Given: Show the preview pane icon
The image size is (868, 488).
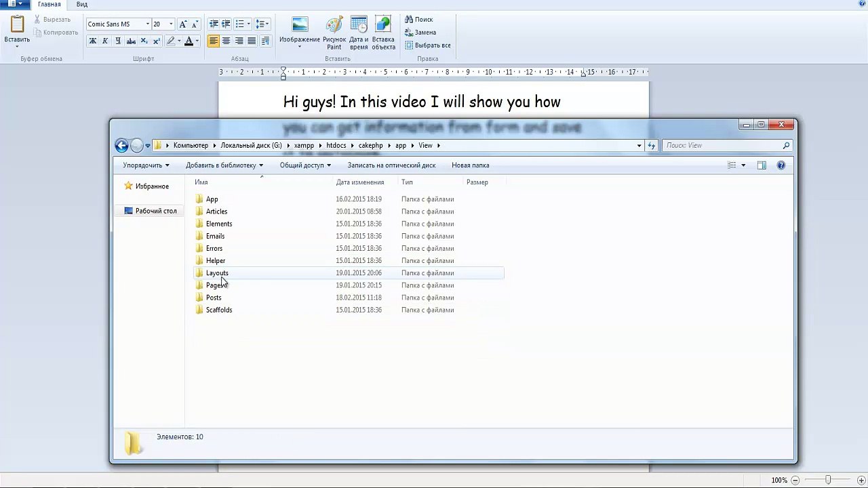Looking at the screenshot, I should [762, 165].
